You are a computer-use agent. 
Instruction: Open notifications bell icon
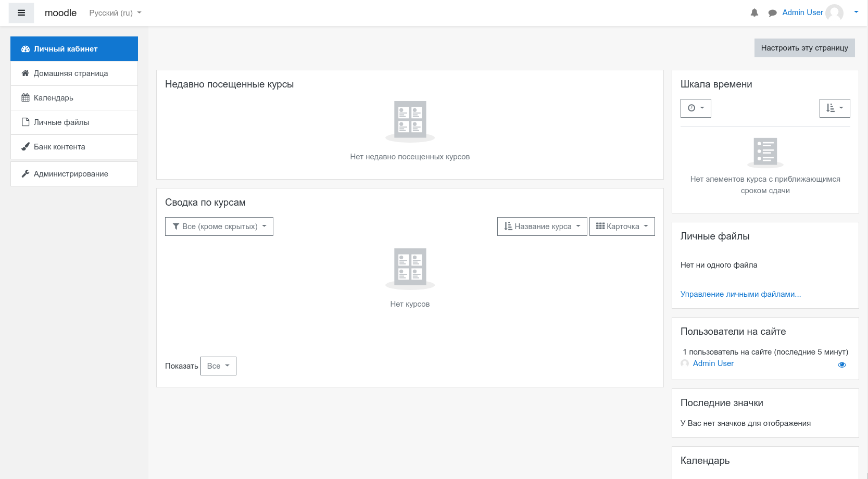pos(754,13)
